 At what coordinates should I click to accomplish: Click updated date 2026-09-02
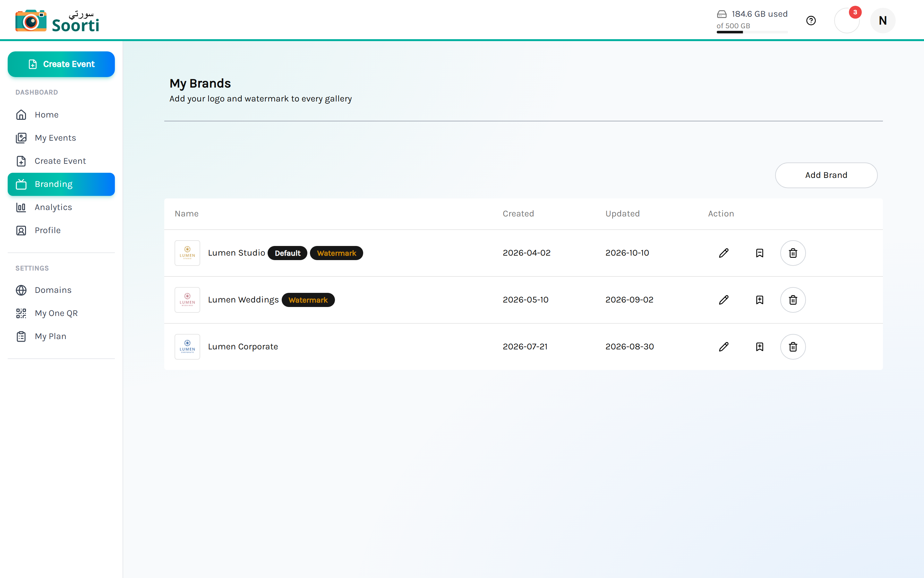point(629,300)
